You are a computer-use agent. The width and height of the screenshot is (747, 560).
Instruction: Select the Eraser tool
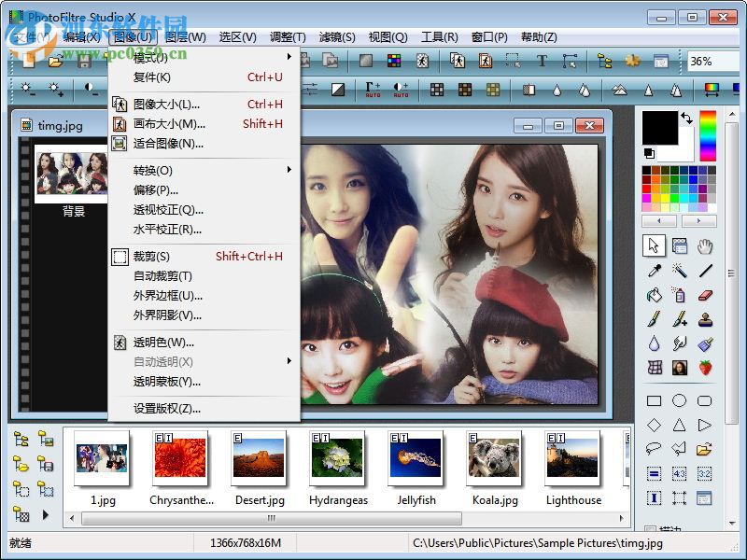tap(705, 297)
